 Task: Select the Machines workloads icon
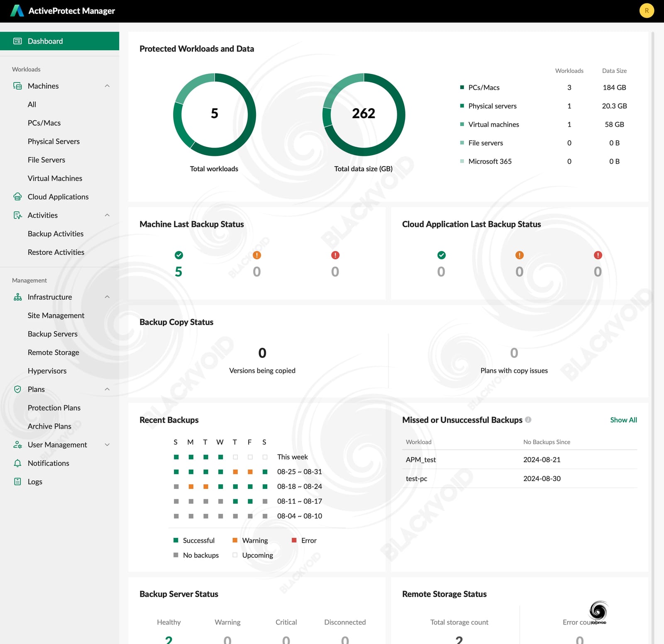point(17,86)
